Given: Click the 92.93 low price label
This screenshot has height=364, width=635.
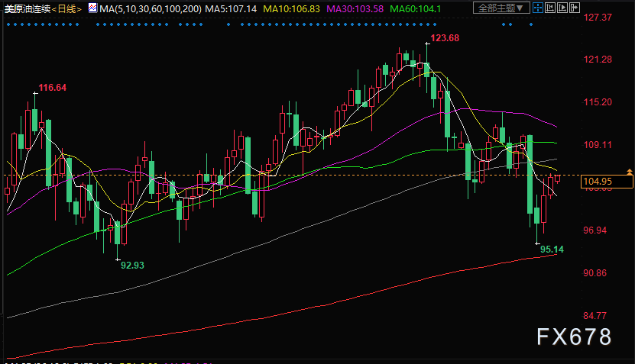Looking at the screenshot, I should (132, 266).
